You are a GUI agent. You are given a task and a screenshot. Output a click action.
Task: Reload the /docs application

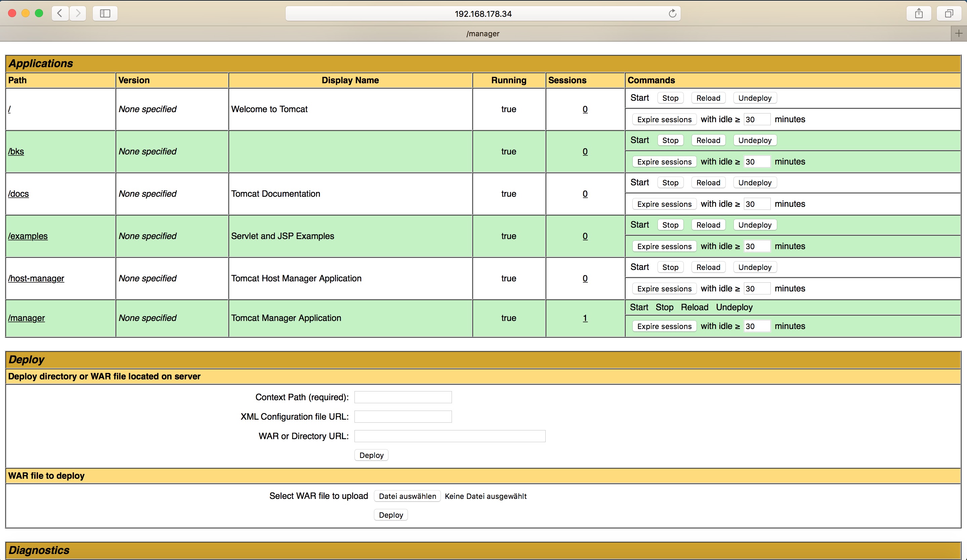(708, 183)
